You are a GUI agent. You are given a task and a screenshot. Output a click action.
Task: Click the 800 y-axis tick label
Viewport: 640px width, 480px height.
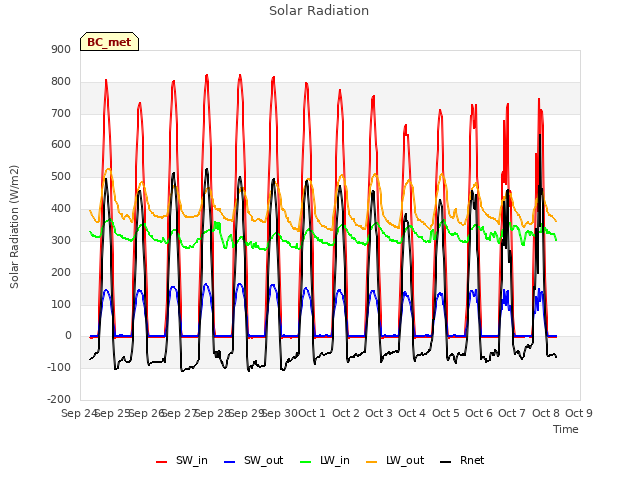pos(61,81)
